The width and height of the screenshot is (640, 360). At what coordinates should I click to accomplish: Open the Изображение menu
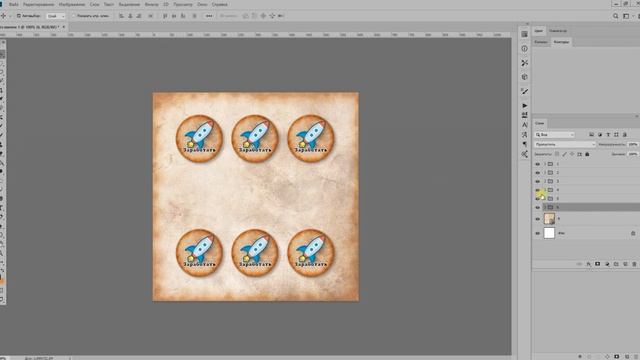point(72,4)
